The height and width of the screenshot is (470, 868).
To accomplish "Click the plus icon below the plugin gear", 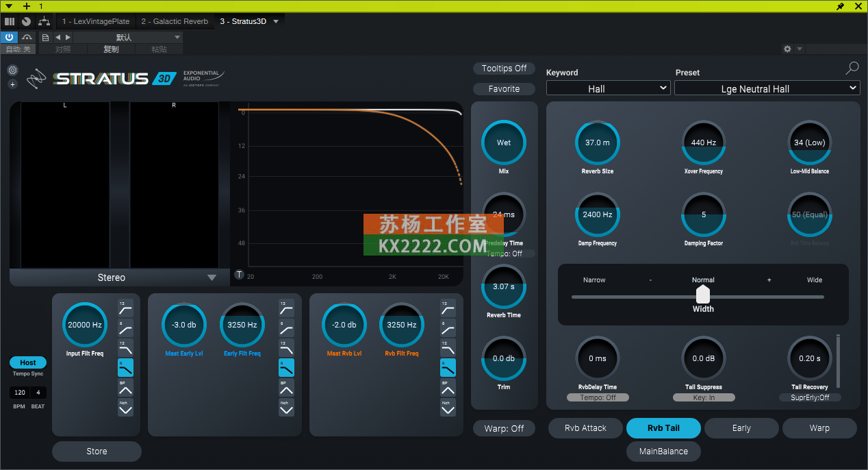I will (x=12, y=84).
